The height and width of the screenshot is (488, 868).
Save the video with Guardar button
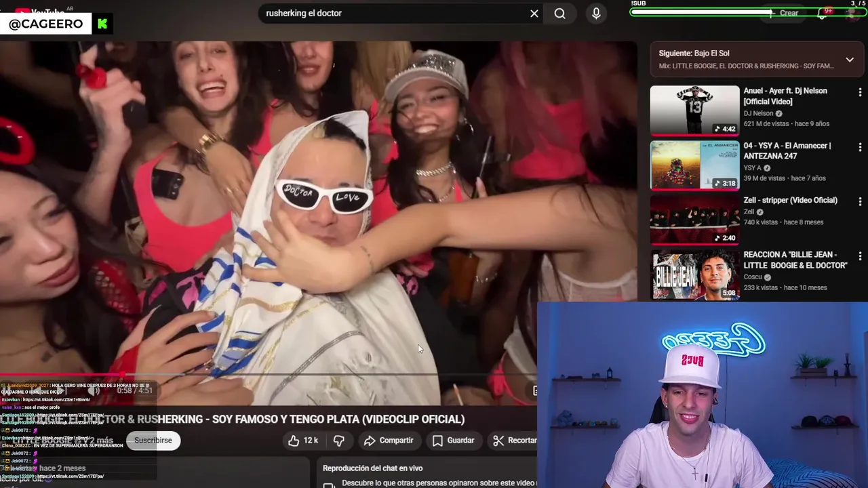click(453, 441)
